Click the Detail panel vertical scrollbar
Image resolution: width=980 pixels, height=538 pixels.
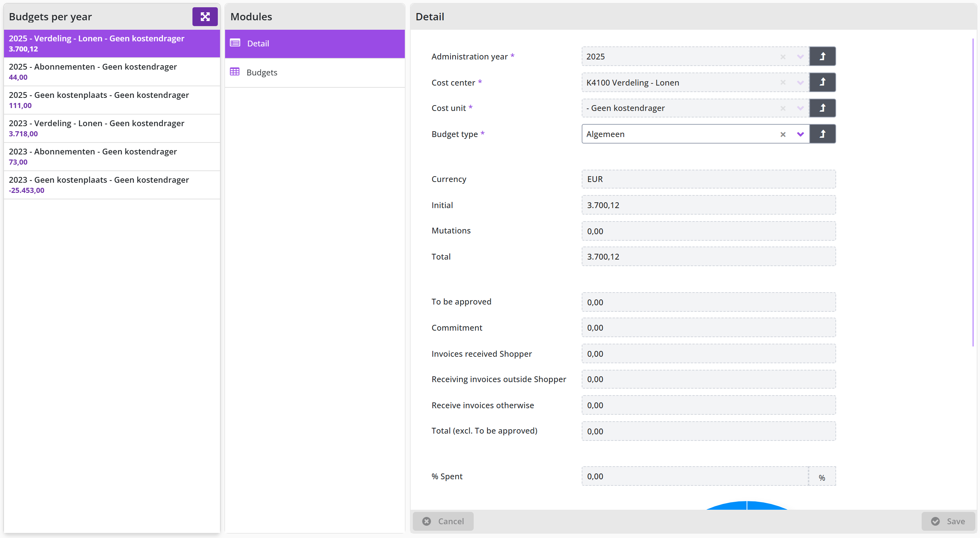pyautogui.click(x=973, y=192)
